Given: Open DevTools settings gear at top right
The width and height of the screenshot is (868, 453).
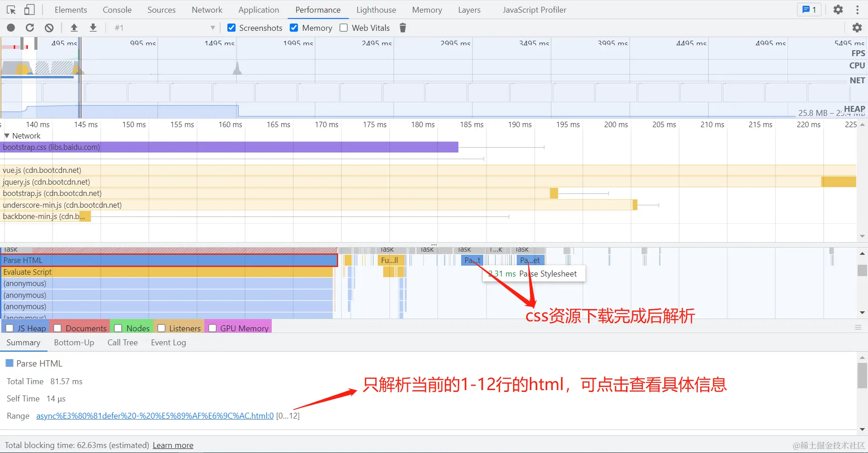Looking at the screenshot, I should pyautogui.click(x=838, y=10).
